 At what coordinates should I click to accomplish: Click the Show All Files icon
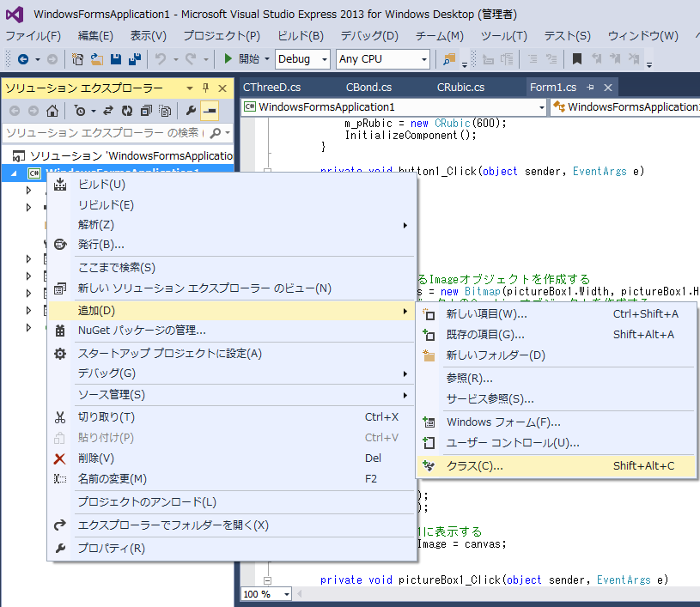[165, 110]
